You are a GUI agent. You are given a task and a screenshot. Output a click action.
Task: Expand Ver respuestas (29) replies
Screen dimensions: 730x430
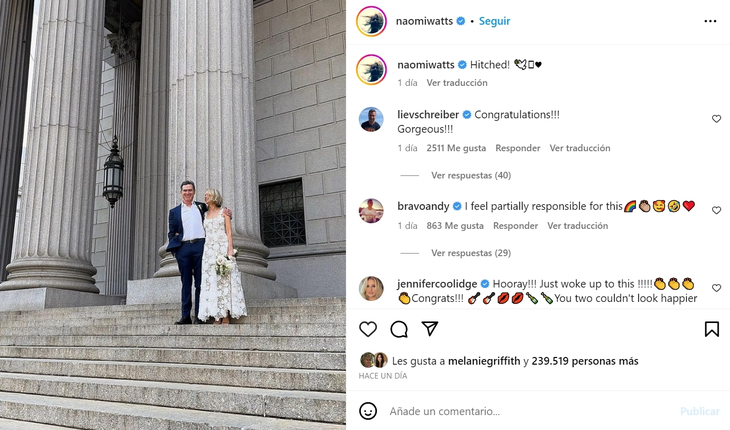471,253
